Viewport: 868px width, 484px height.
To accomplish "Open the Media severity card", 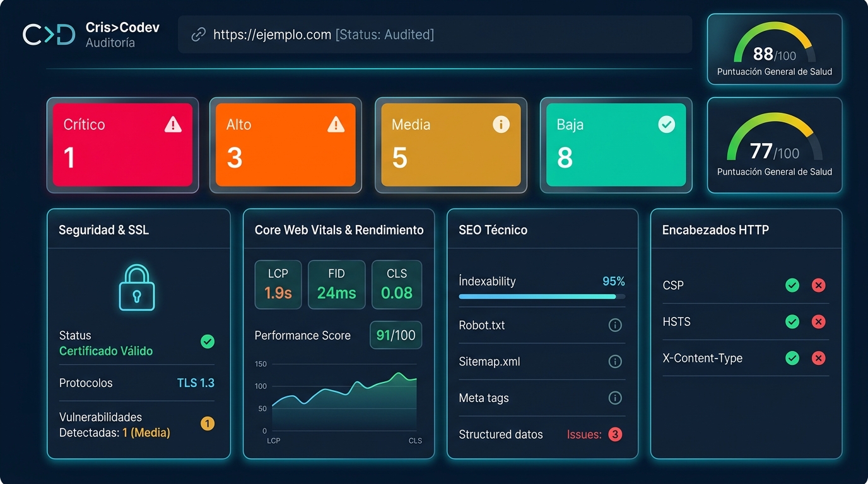I will tap(451, 145).
